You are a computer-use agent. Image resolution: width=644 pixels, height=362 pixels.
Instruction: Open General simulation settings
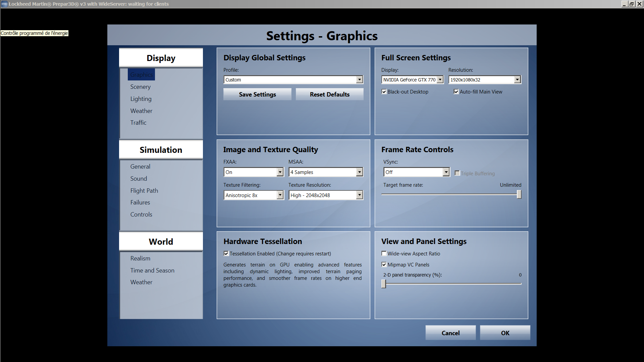tap(140, 166)
